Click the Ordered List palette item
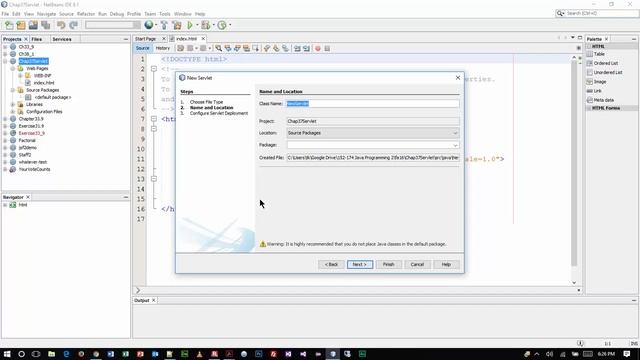 pos(606,63)
